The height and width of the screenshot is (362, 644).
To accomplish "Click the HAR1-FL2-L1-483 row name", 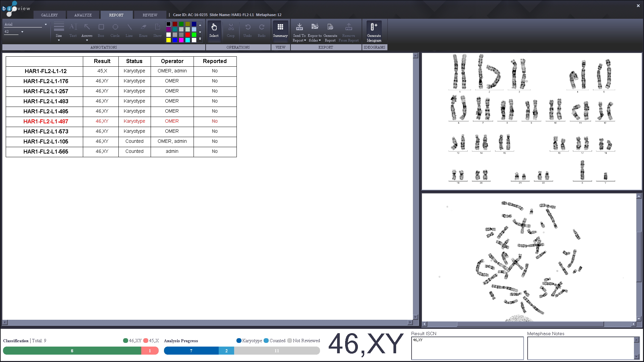I will point(46,101).
